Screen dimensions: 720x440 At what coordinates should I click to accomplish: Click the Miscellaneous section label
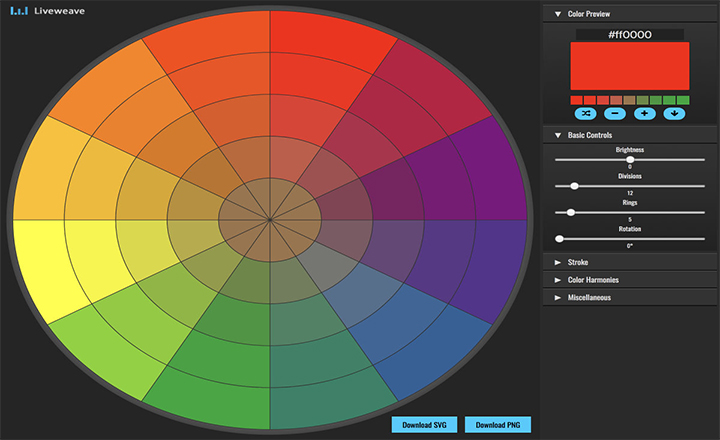coord(589,298)
